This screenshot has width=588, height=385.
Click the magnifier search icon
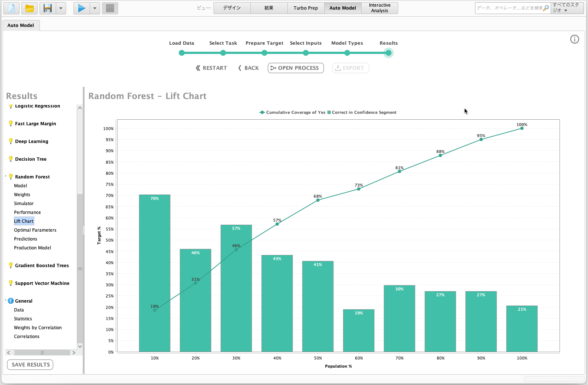pos(546,8)
